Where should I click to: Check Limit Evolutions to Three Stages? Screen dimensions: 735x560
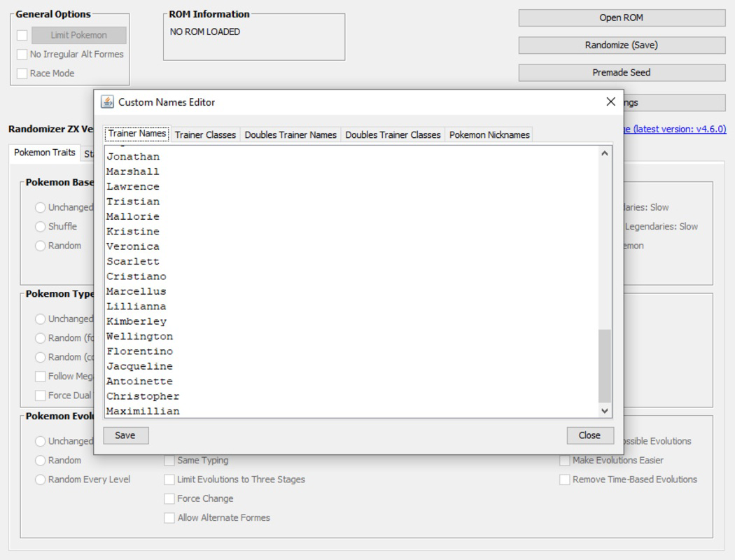point(169,479)
